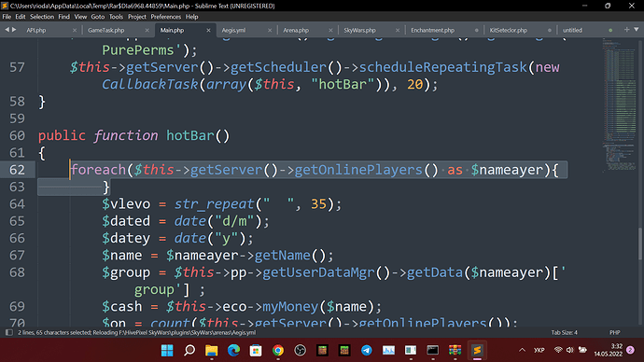
Task: Open the tab list dropdown arrow
Action: click(x=637, y=30)
